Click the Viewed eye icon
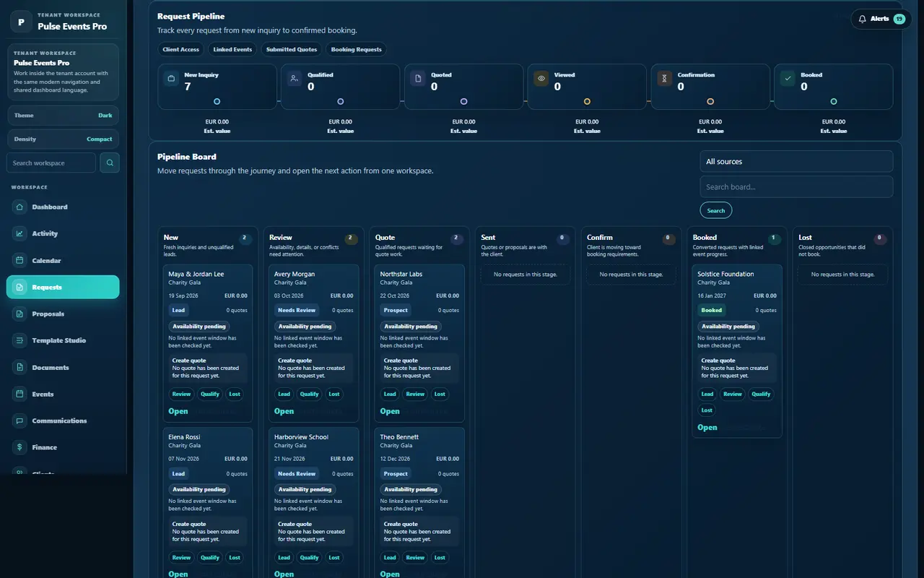Screen dimensions: 924x578 coord(541,78)
